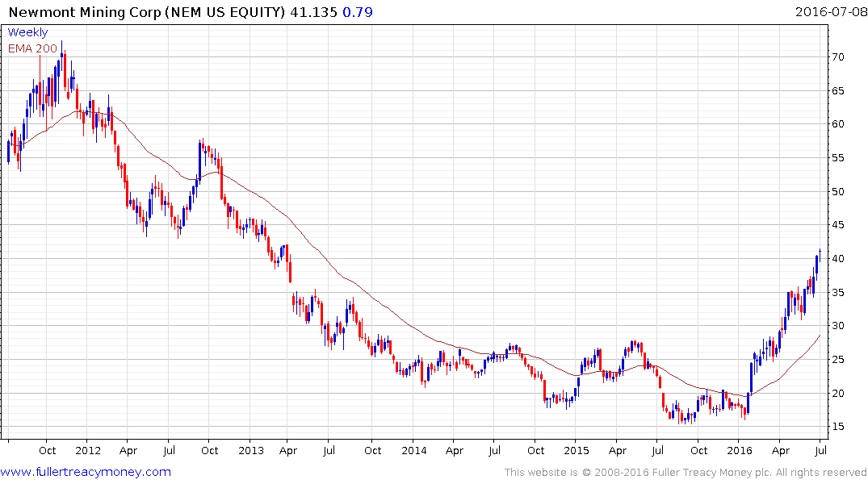Image resolution: width=868 pixels, height=484 pixels.
Task: Click the 35 price axis label
Action: click(837, 292)
